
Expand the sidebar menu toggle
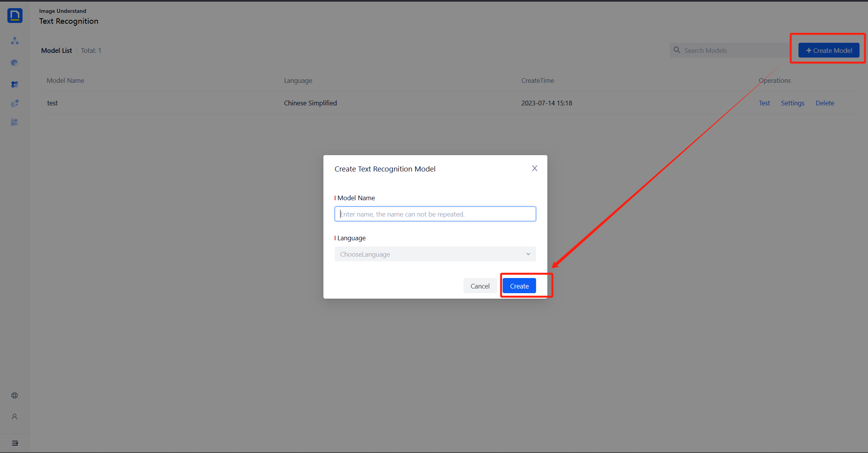15,443
